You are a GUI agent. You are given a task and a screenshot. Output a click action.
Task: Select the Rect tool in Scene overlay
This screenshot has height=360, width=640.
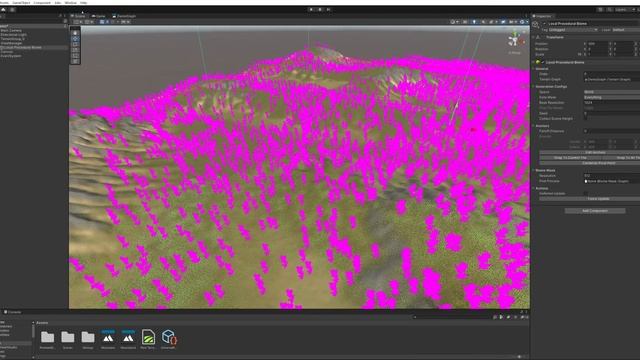(75, 56)
